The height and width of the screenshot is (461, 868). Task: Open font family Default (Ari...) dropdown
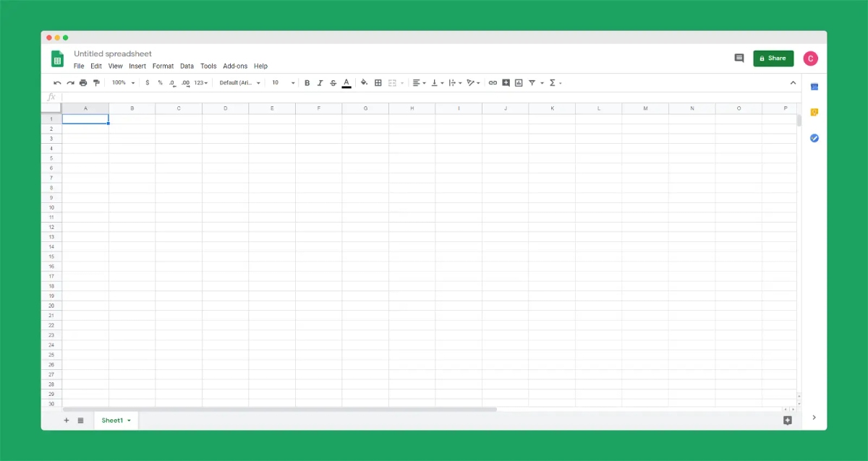[x=240, y=83]
